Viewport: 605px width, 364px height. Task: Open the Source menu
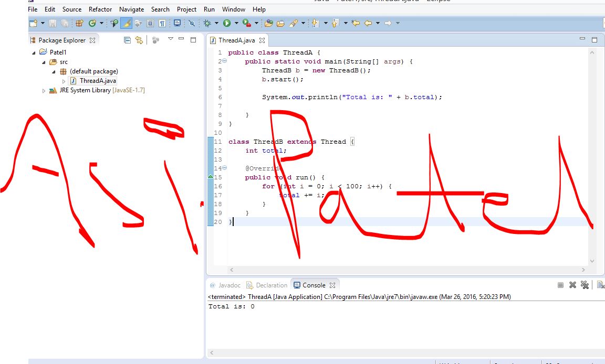coord(72,9)
